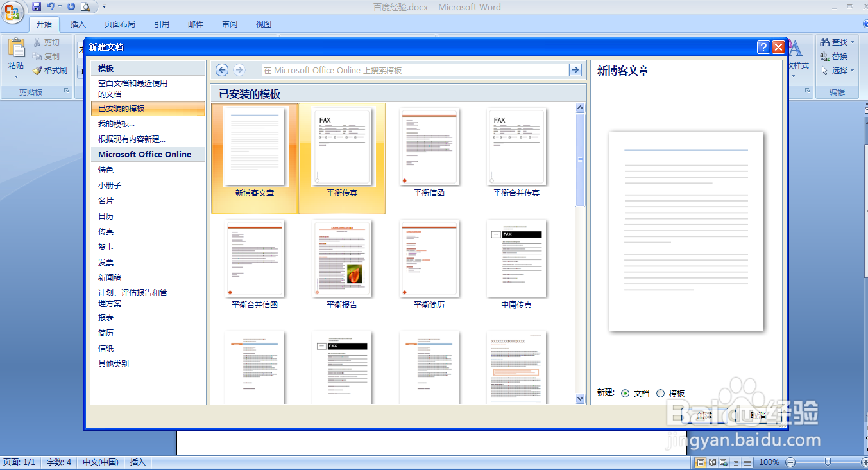Select 空白文档和最近使用的文档 category
This screenshot has height=470, width=868.
[148, 88]
